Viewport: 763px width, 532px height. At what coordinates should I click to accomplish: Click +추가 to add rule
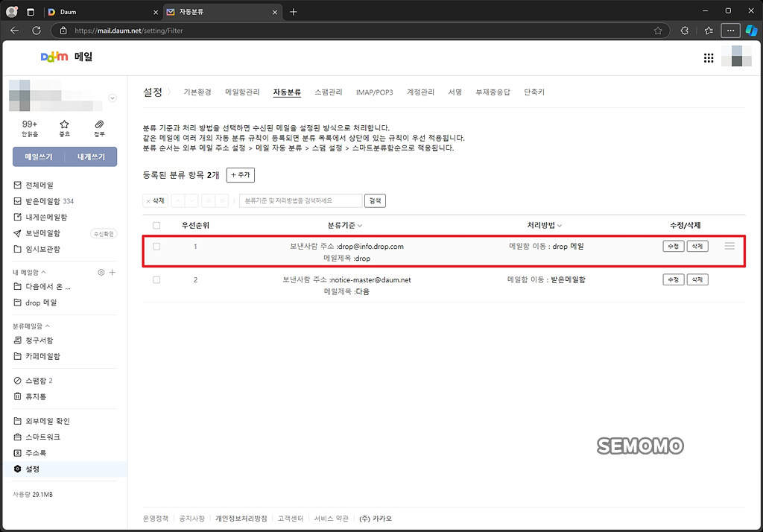click(241, 175)
